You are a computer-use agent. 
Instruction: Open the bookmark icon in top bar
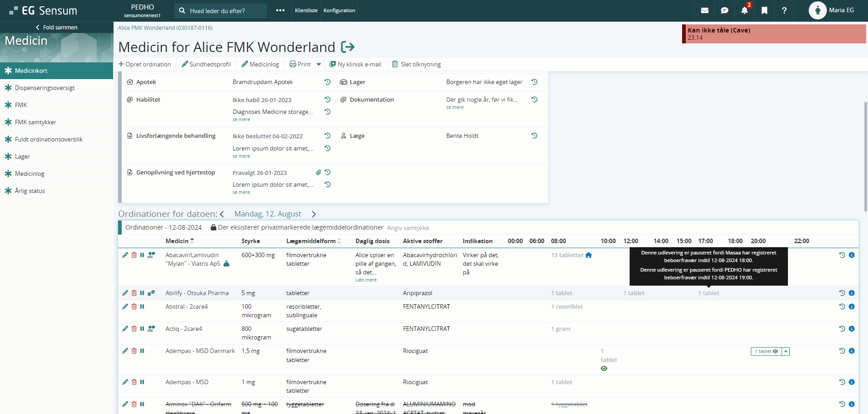pos(764,10)
